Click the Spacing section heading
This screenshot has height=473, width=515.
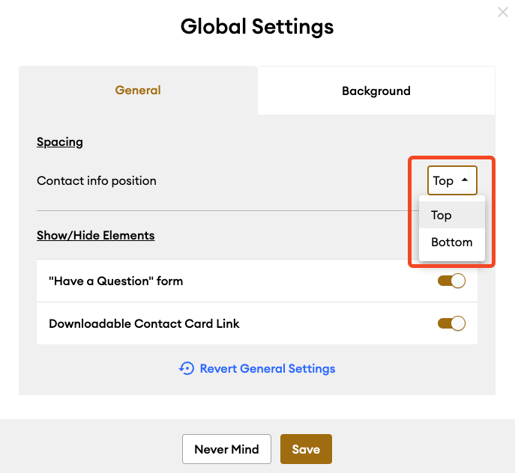(60, 142)
